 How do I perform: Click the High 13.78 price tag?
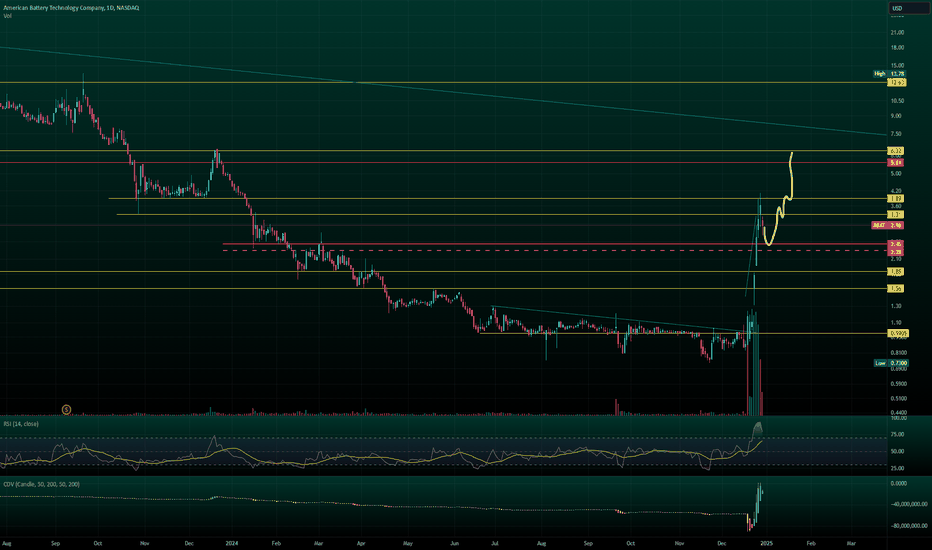click(889, 73)
